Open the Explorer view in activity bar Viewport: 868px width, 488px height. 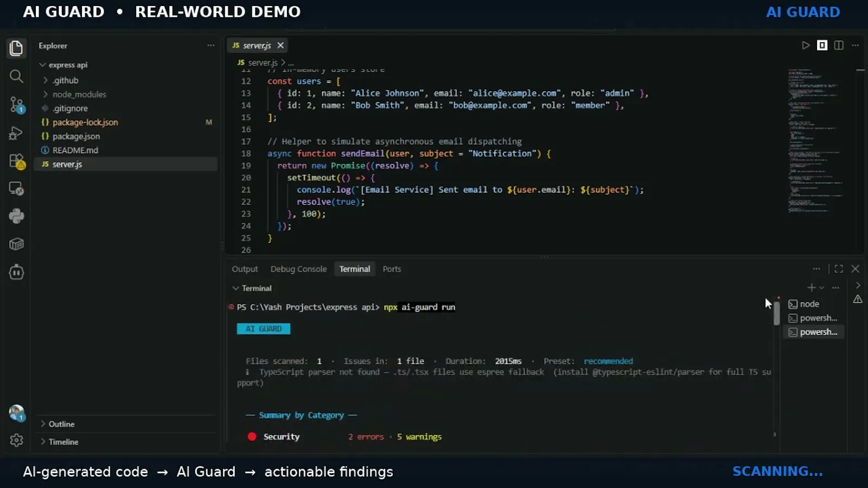tap(16, 48)
